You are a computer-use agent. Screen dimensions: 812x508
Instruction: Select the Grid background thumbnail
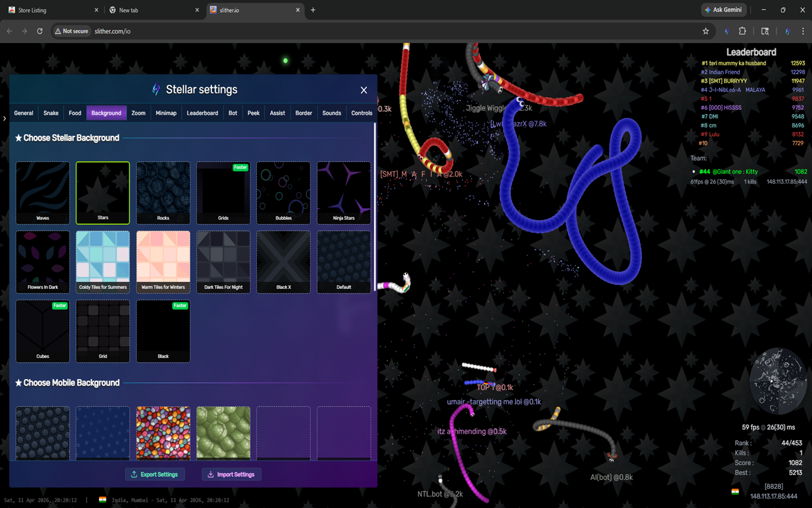103,331
